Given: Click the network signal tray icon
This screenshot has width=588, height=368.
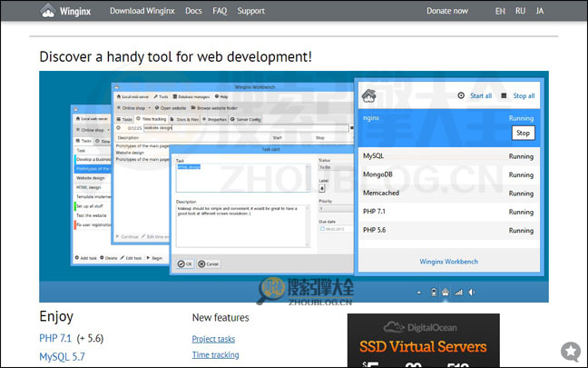Looking at the screenshot, I should [458, 293].
